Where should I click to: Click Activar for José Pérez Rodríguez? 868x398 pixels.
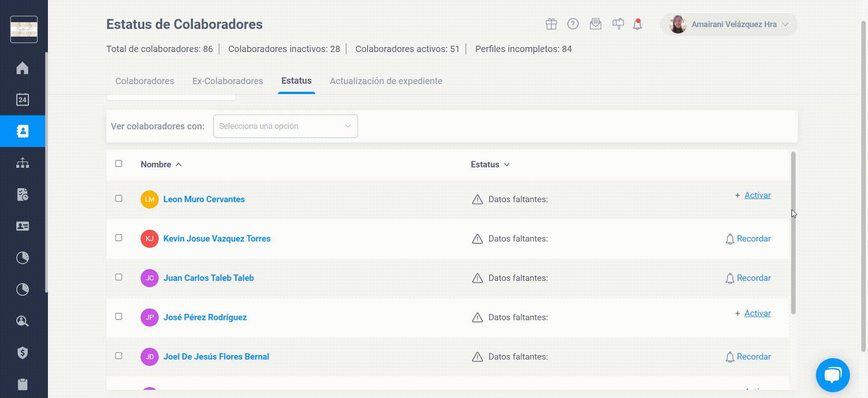pos(757,313)
